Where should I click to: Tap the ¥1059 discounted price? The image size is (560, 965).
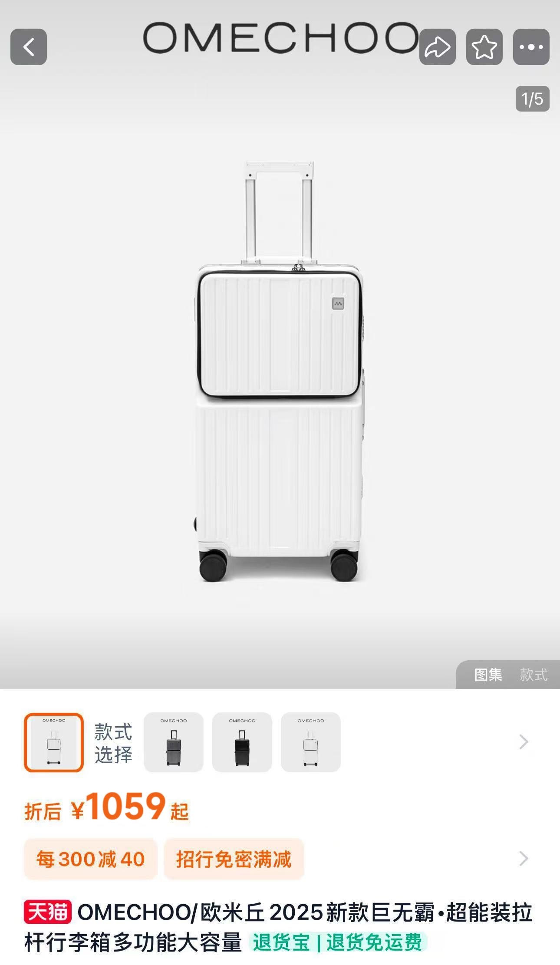(x=119, y=807)
